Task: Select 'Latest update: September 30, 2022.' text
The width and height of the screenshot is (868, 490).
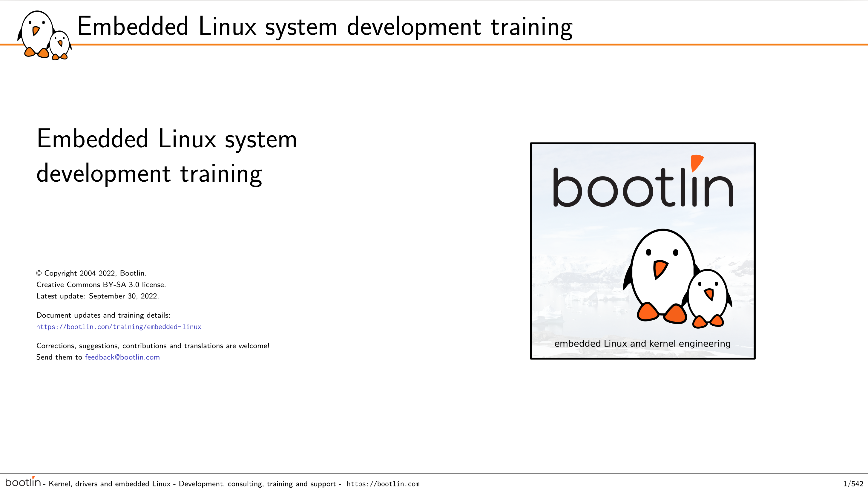Action: pos(97,296)
